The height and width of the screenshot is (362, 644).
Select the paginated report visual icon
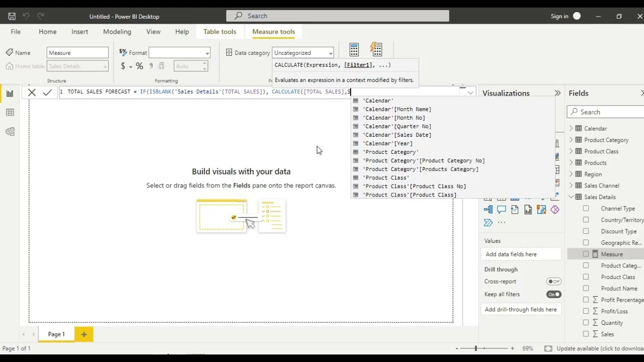[x=528, y=210]
